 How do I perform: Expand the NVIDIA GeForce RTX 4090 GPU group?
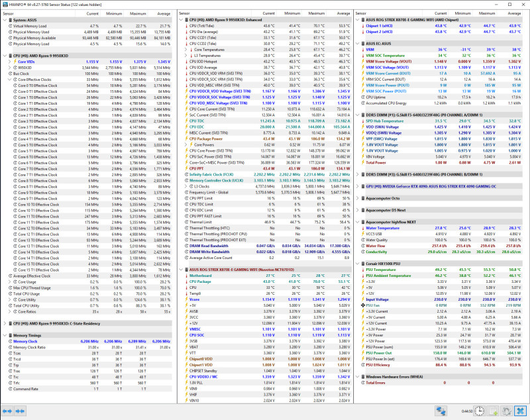358,187
